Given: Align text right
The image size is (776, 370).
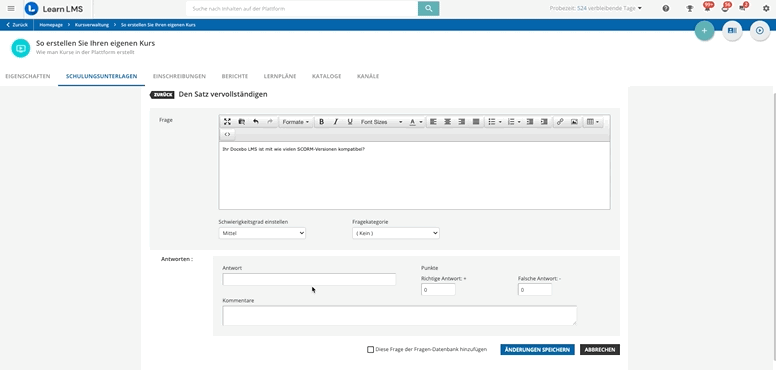Looking at the screenshot, I should point(462,122).
